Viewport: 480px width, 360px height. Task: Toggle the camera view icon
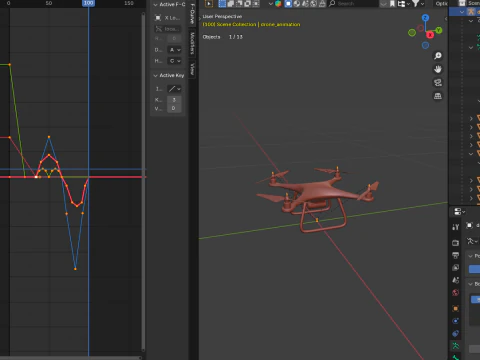point(438,82)
